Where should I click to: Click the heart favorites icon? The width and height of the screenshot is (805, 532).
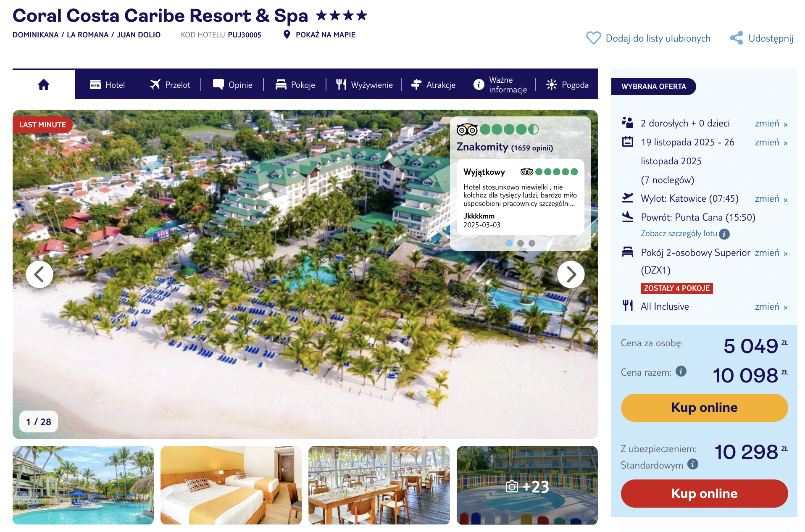[593, 38]
